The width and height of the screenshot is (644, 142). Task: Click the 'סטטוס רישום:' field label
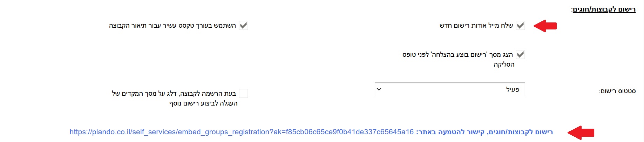(617, 91)
